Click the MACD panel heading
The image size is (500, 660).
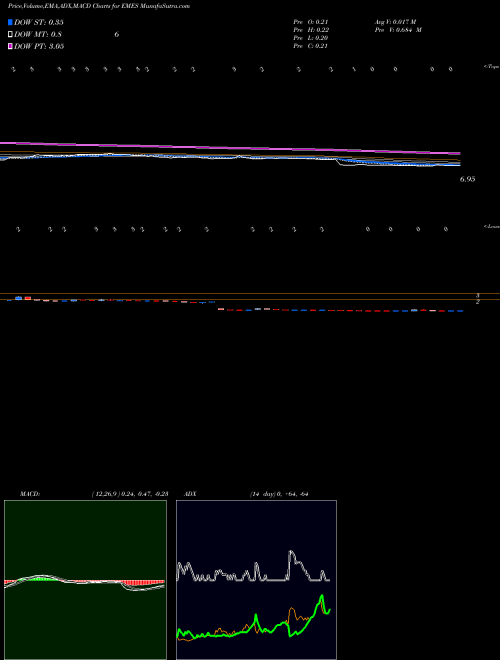click(x=30, y=494)
